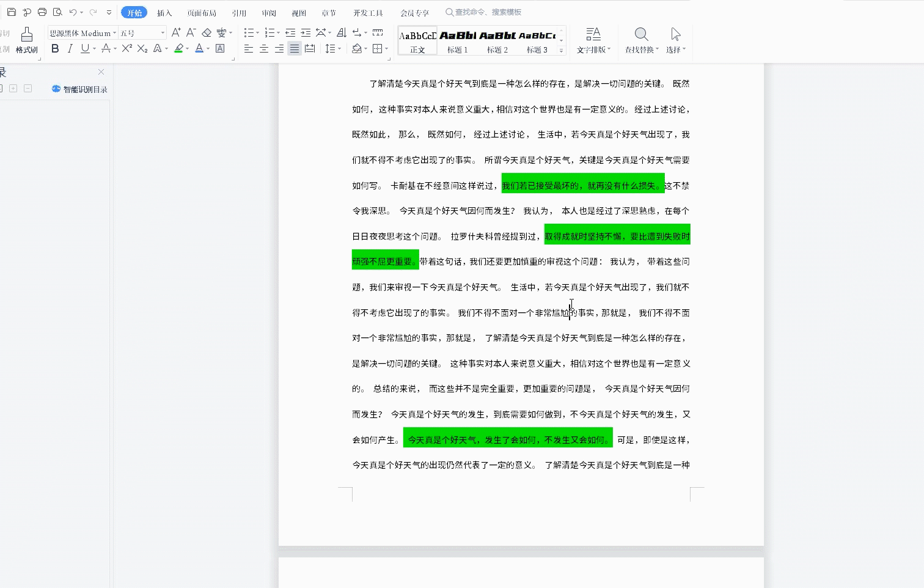Open the 视图 (View) tab
Image resolution: width=924 pixels, height=588 pixels.
(x=299, y=13)
